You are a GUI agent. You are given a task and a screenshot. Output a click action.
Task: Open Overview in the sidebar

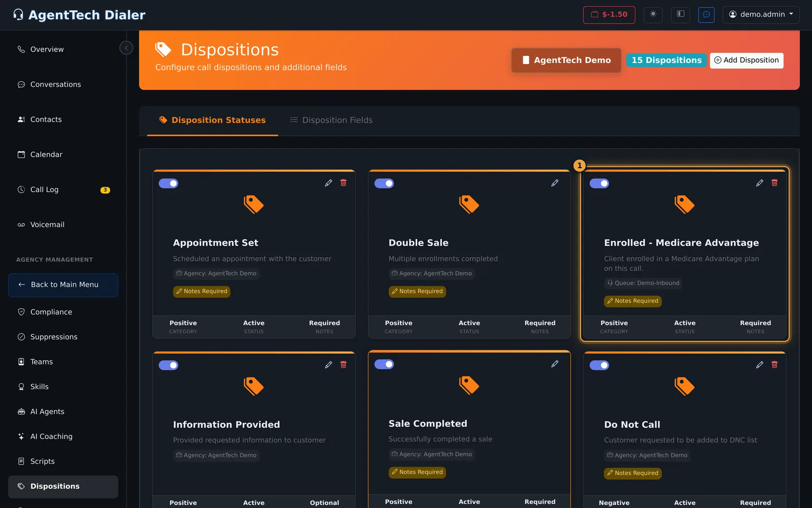tap(63, 49)
